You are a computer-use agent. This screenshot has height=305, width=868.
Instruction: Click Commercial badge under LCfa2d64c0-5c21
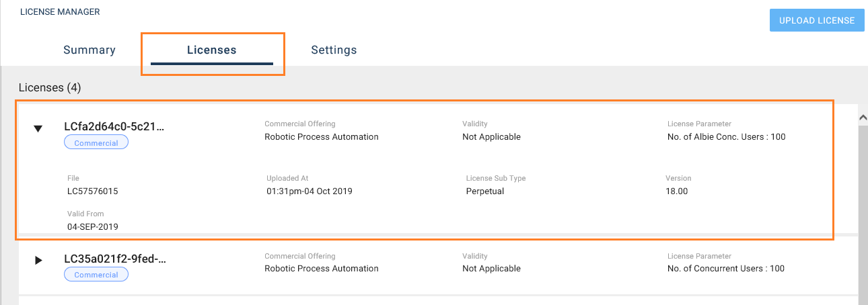pyautogui.click(x=96, y=143)
